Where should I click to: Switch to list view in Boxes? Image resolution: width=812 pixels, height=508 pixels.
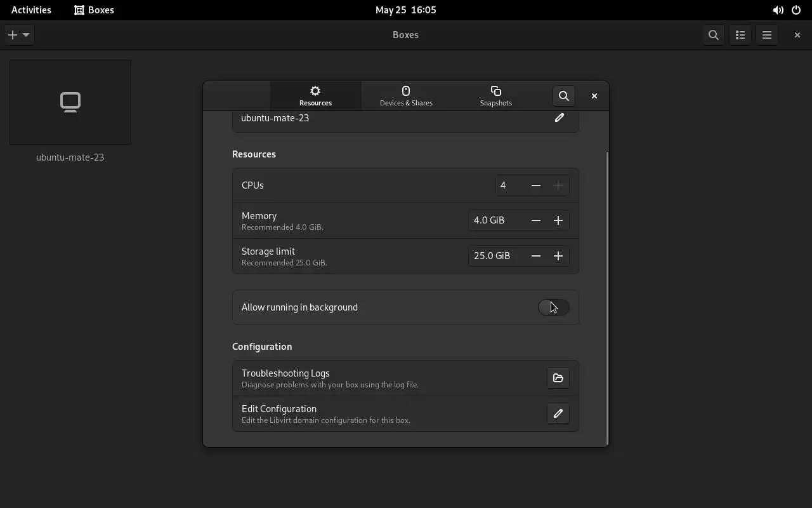pyautogui.click(x=740, y=35)
